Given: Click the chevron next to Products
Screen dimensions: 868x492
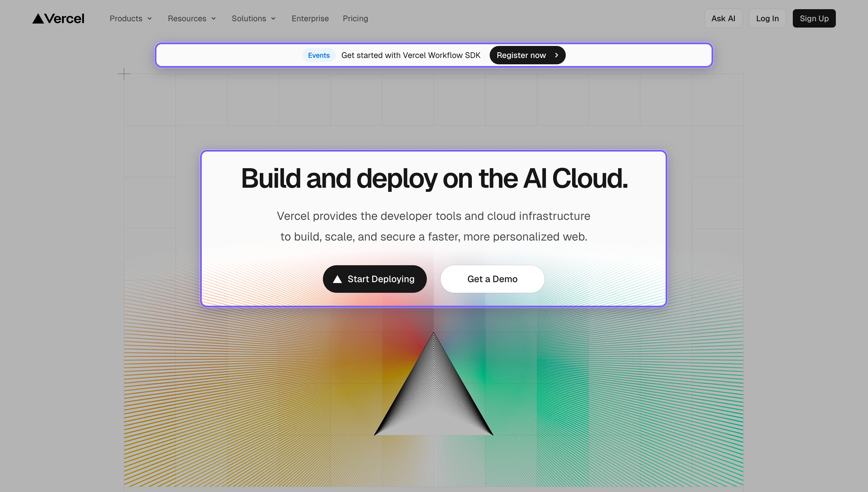Looking at the screenshot, I should pyautogui.click(x=150, y=19).
